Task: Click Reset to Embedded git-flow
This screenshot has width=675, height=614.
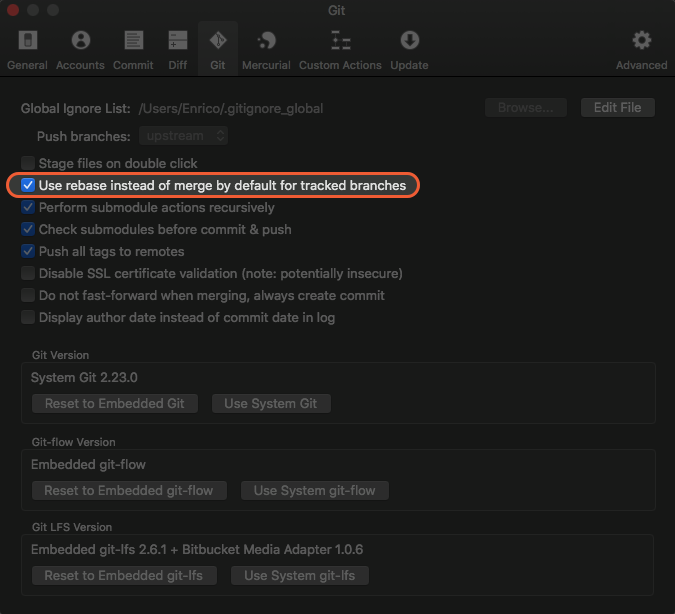Action: point(129,490)
